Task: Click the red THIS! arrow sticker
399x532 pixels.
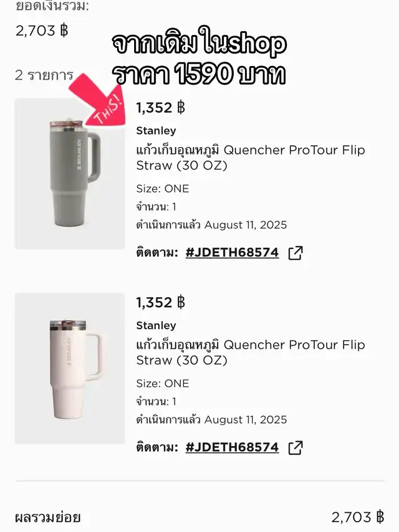Action: 99,103
